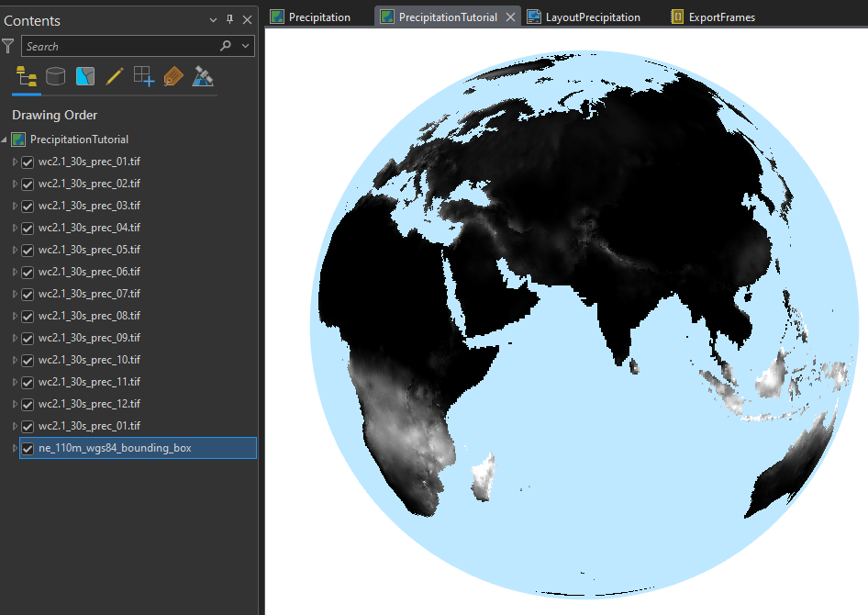
Task: Open the Contents pane options dropdown
Action: click(x=213, y=20)
